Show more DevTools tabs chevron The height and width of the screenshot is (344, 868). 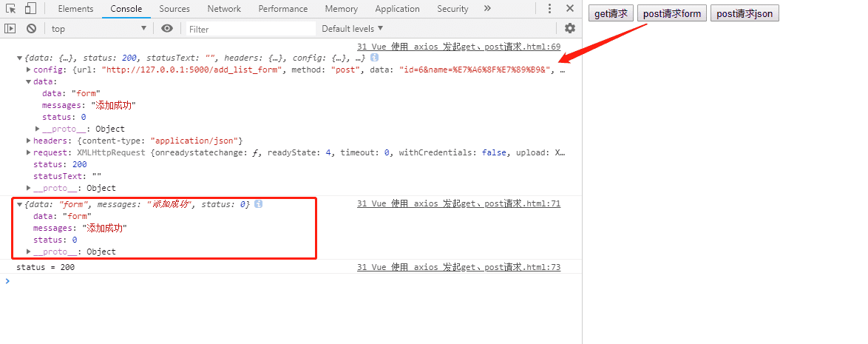487,9
